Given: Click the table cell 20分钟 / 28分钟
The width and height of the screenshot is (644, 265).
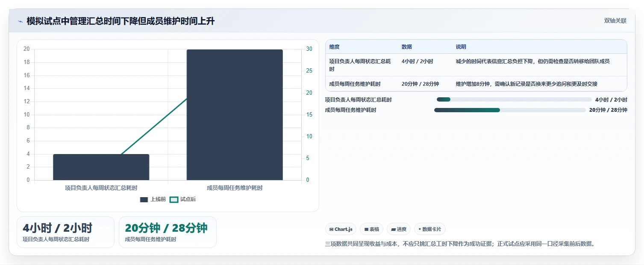Looking at the screenshot, I should coord(420,84).
